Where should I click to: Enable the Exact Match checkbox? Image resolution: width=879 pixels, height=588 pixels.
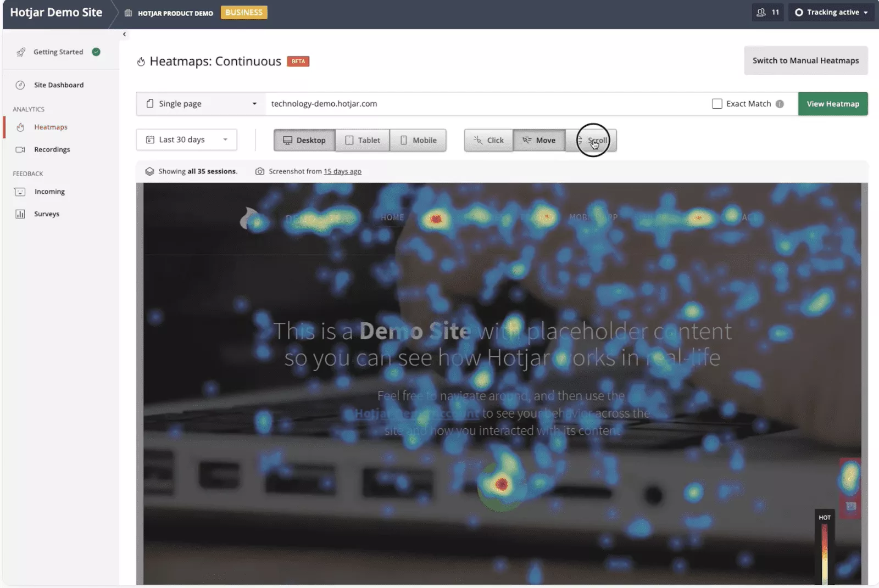pyautogui.click(x=717, y=104)
